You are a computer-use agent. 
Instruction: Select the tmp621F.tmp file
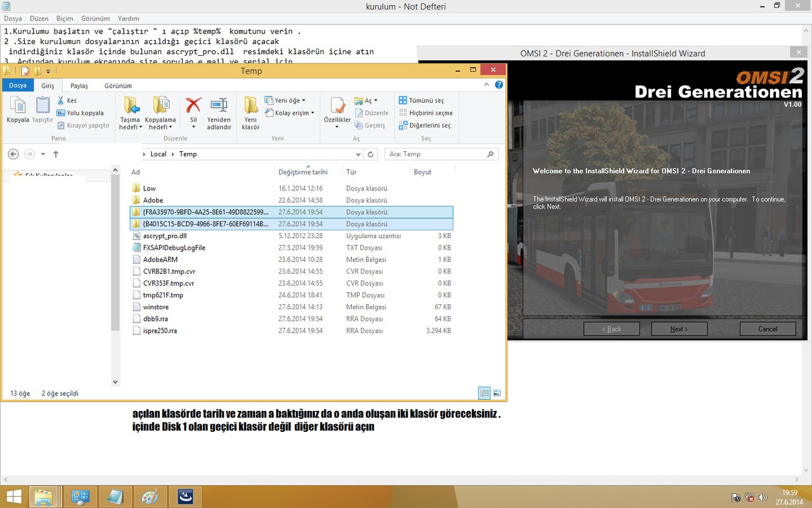[x=291, y=295]
